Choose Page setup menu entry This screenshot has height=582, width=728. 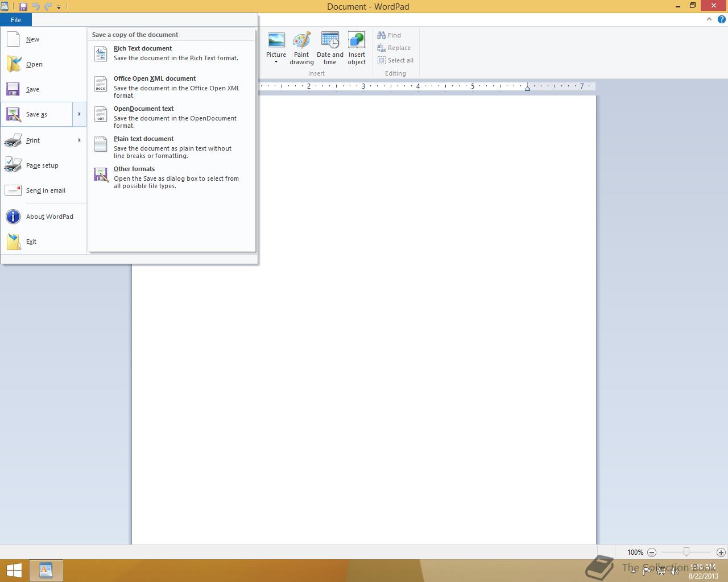42,165
